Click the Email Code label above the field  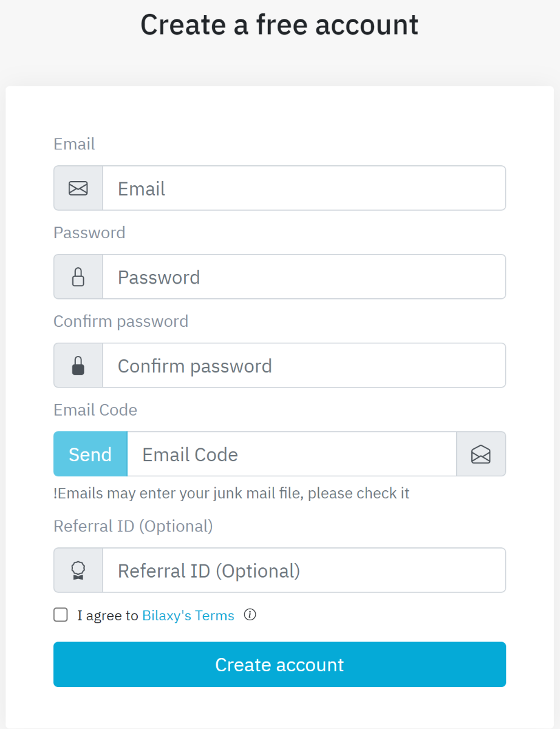click(x=95, y=410)
